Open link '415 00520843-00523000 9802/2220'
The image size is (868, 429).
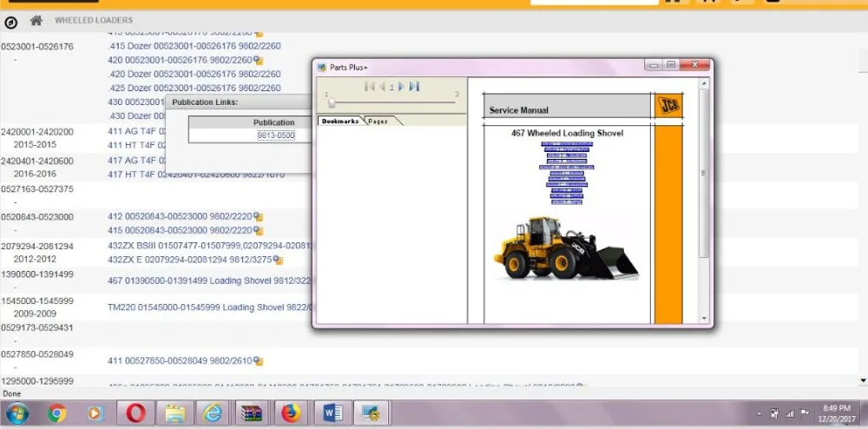180,230
